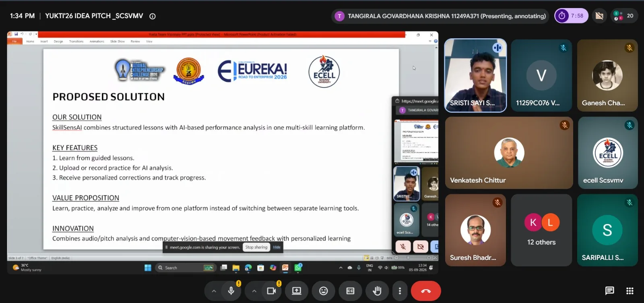Select Slide Sorter view icon in status bar
Screen dimensions: 644x303
[372, 258]
